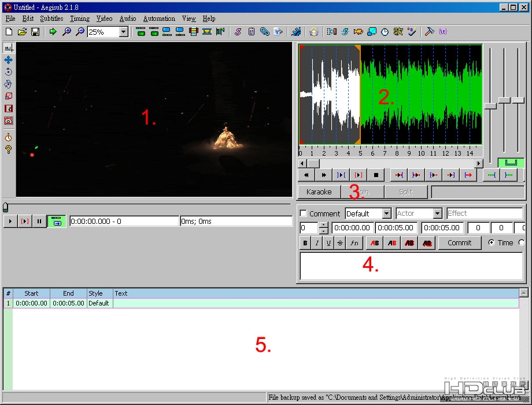Open the attachments paperclip icon
The width and height of the screenshot is (532, 405).
(x=265, y=32)
